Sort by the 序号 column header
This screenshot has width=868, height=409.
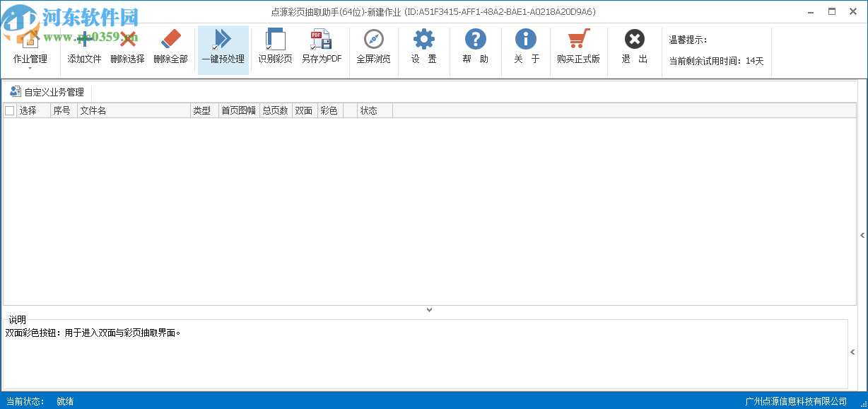[x=64, y=110]
